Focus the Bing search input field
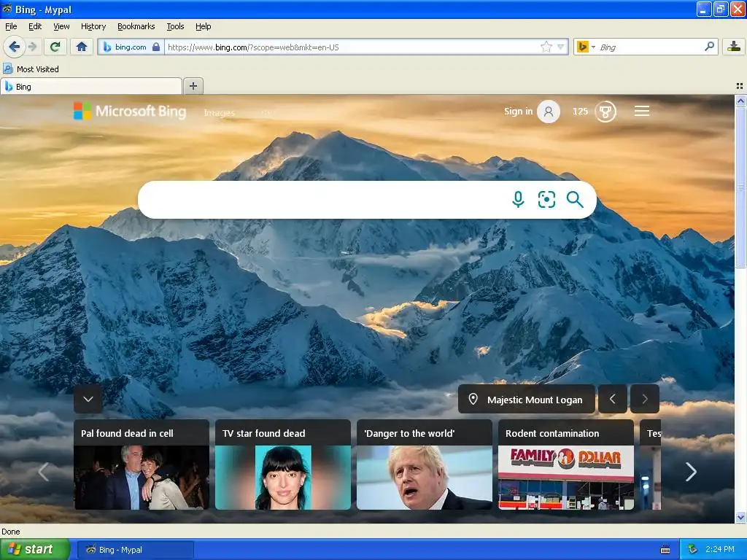 click(x=324, y=200)
